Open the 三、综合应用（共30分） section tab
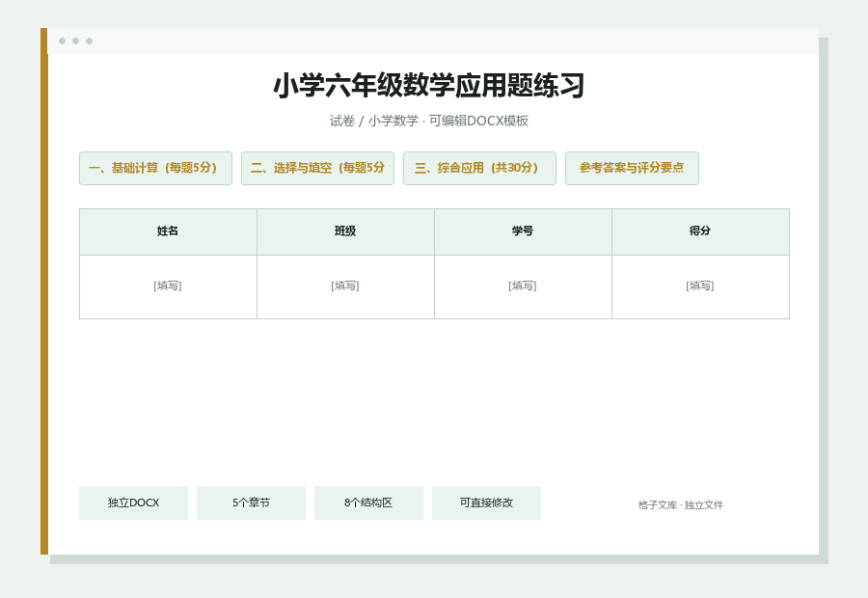868x598 pixels. [x=479, y=169]
